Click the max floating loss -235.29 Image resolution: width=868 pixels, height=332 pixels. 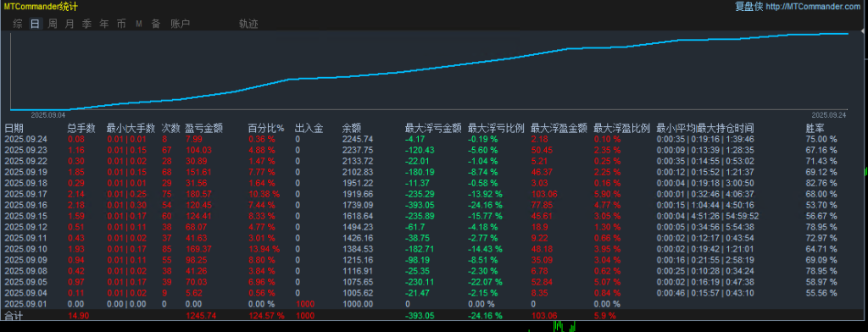tap(420, 194)
